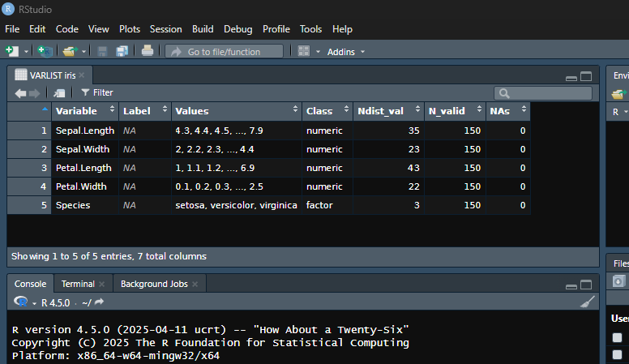This screenshot has width=629, height=364.
Task: Switch to the Terminal tab
Action: point(78,284)
